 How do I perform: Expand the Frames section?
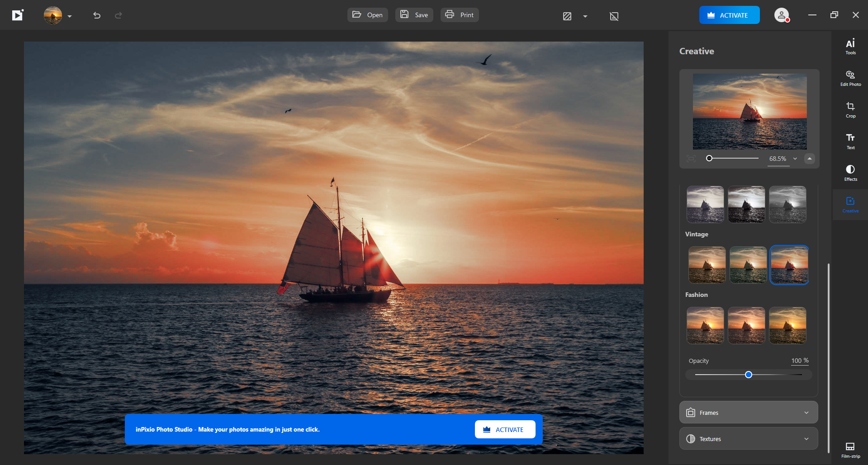(748, 412)
